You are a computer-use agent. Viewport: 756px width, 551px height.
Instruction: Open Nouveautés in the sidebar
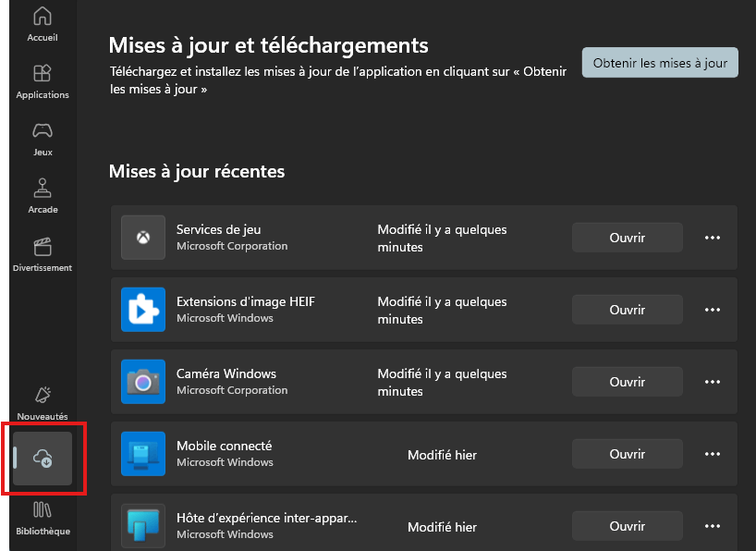pos(43,403)
